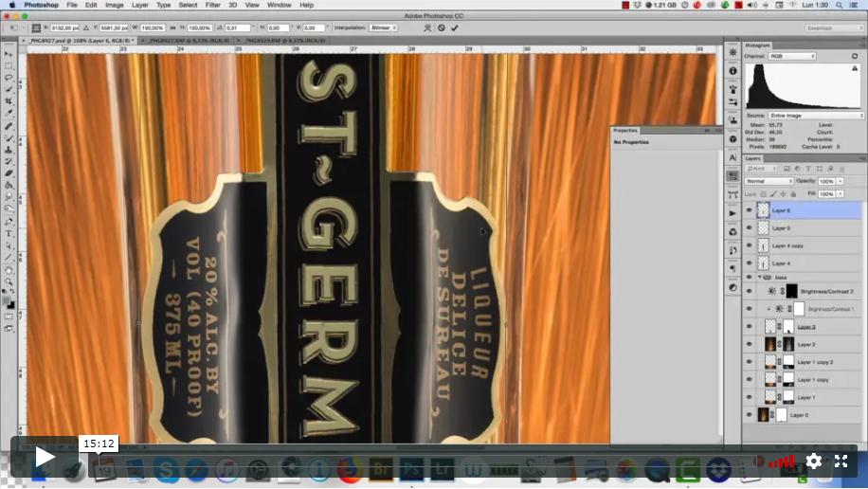Open the Select menu
This screenshot has height=489, width=868.
188,5
